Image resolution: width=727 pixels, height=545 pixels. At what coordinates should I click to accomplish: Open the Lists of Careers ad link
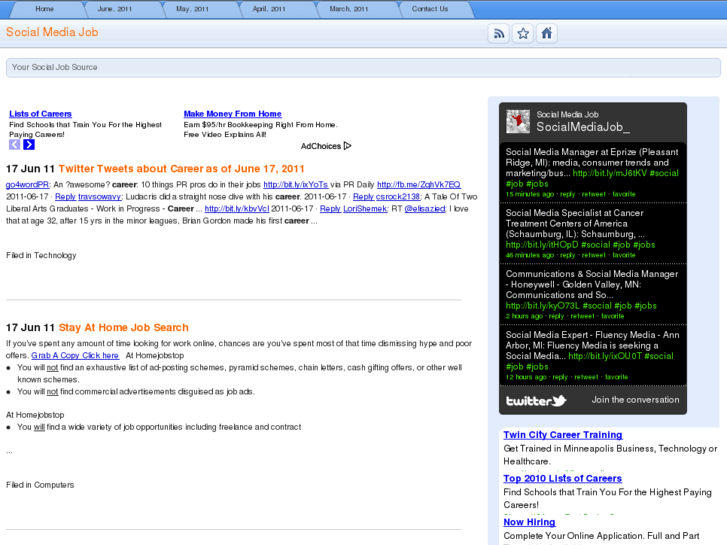pyautogui.click(x=40, y=114)
